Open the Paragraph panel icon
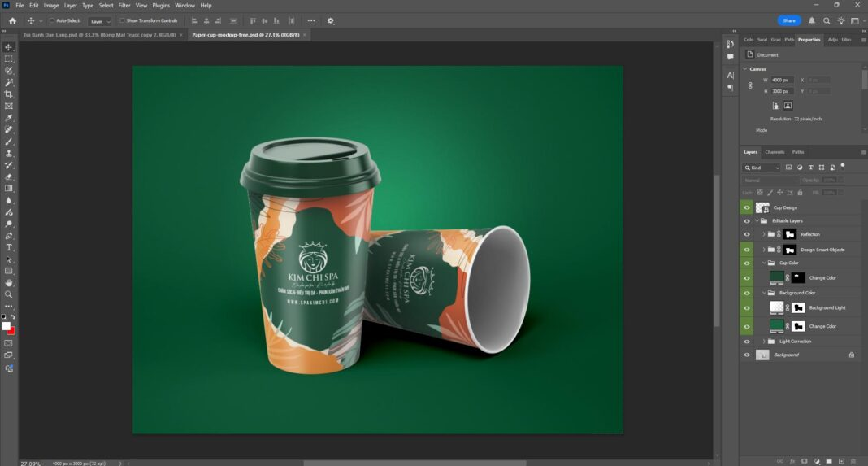 coord(730,88)
